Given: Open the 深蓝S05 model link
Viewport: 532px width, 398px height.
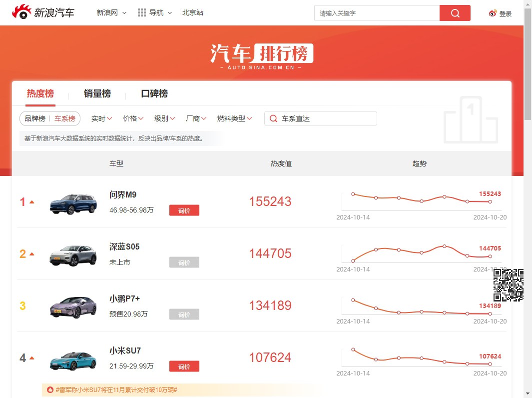Looking at the screenshot, I should pyautogui.click(x=124, y=246).
